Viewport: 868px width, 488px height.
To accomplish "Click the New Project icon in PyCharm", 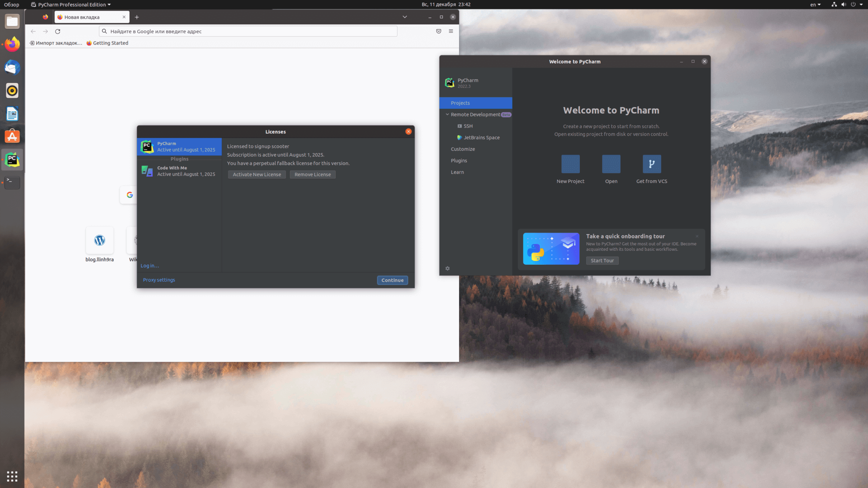I will (x=570, y=164).
